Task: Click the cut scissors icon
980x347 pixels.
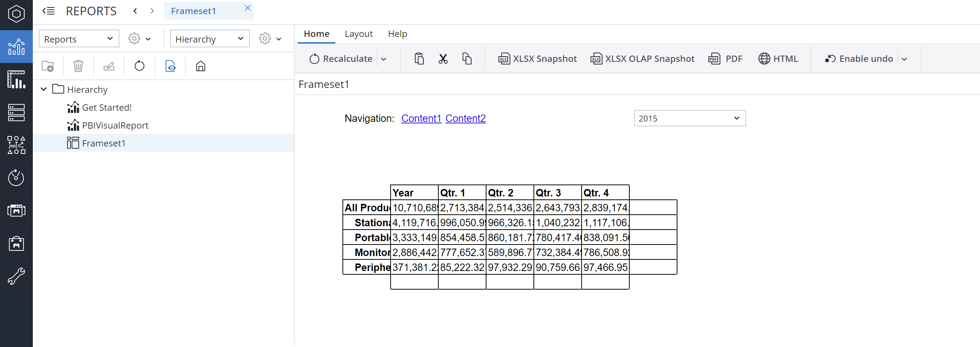Action: coord(443,59)
